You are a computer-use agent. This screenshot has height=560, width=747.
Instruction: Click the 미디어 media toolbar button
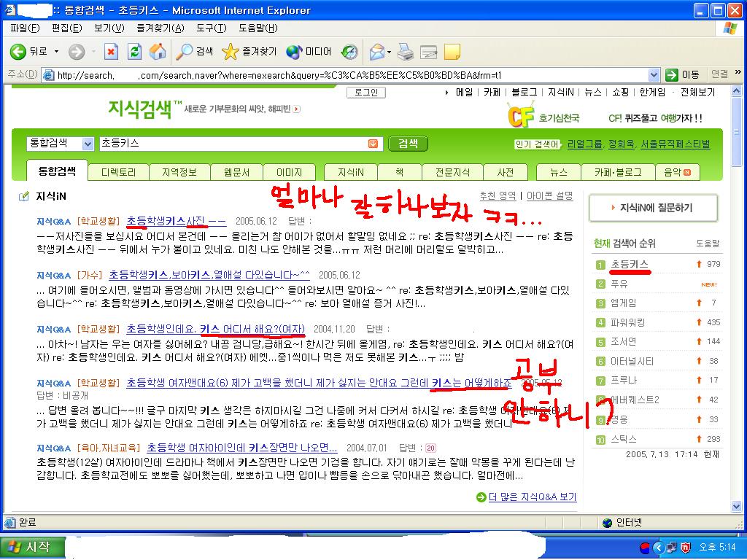(309, 52)
